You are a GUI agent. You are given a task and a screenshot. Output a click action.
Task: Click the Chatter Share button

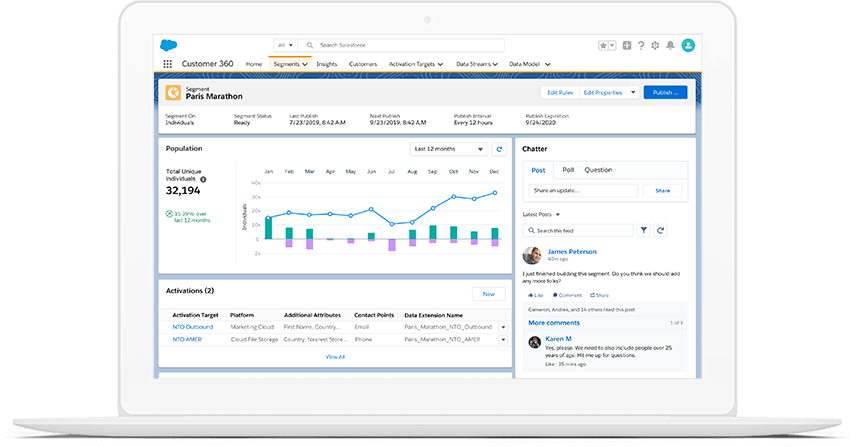(x=662, y=190)
